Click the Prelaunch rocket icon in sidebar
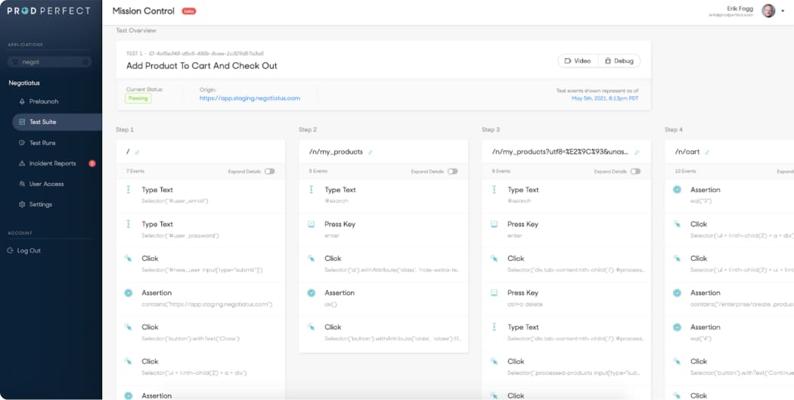Viewport: 794px width, 400px height. pos(20,101)
